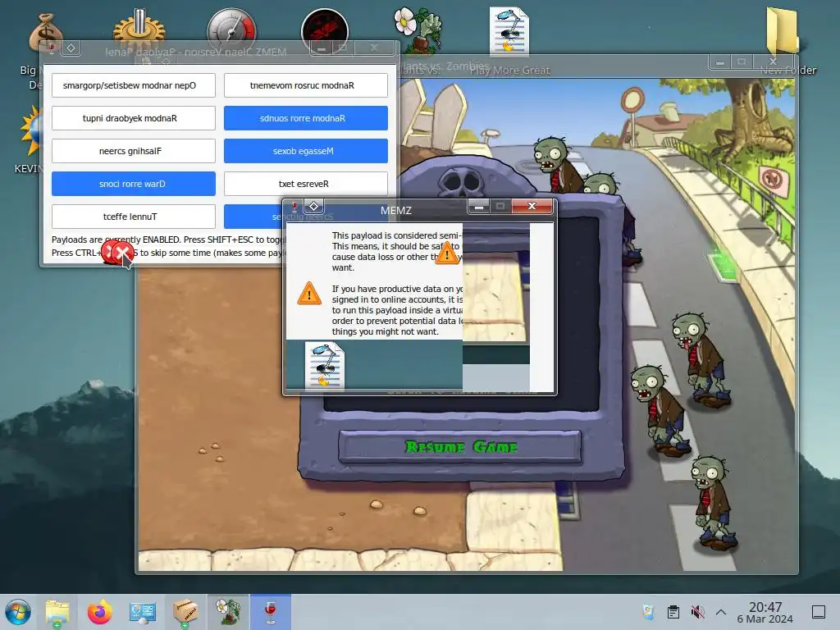The image size is (840, 630).
Task: Click the red error X icon at cursor
Action: [x=123, y=252]
